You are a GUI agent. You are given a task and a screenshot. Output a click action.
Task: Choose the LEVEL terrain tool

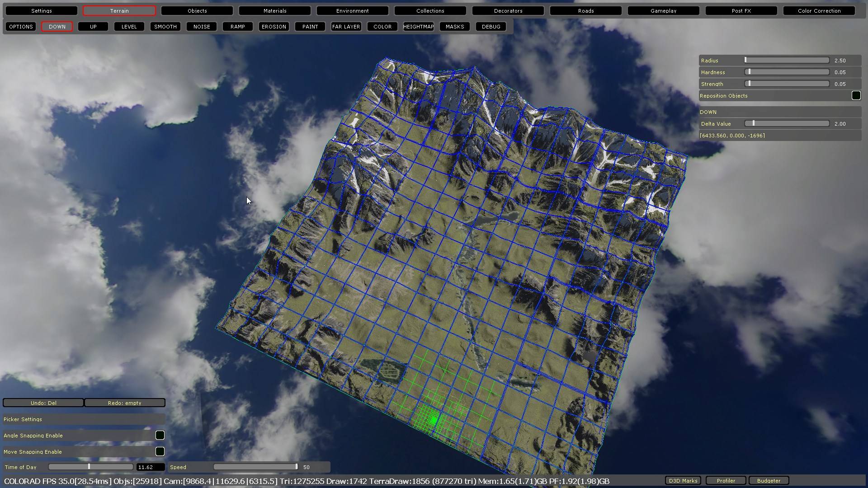[129, 27]
